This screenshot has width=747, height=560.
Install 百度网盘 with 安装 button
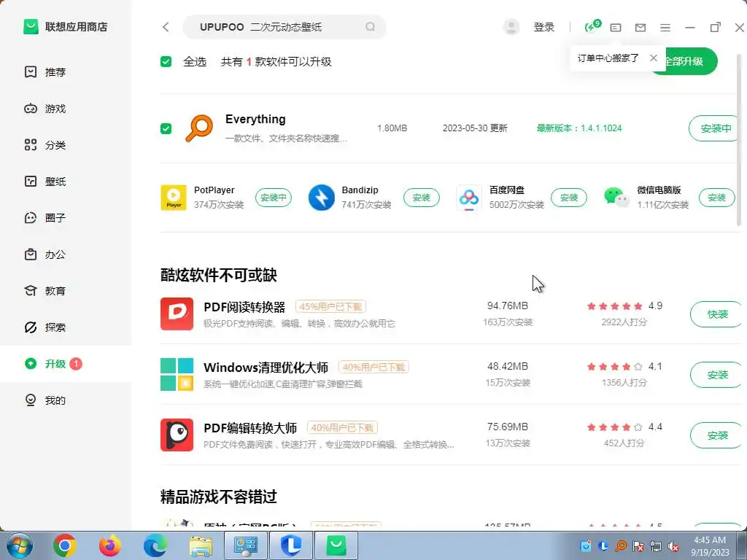coord(569,198)
